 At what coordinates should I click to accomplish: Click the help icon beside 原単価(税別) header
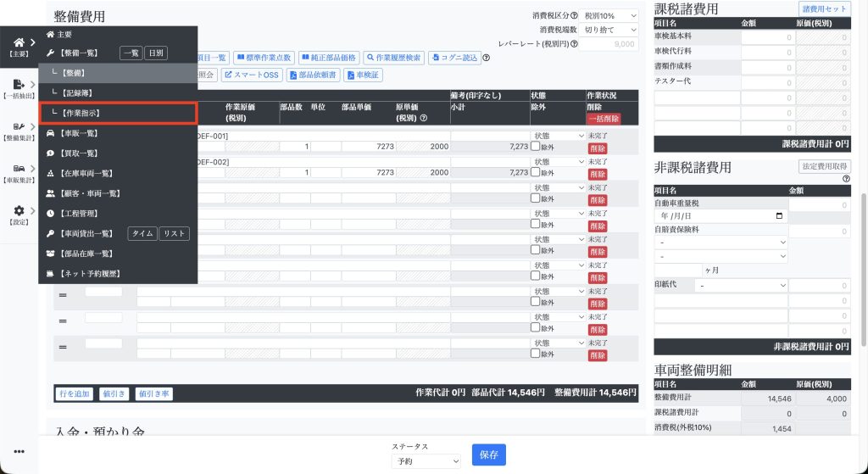pos(424,118)
